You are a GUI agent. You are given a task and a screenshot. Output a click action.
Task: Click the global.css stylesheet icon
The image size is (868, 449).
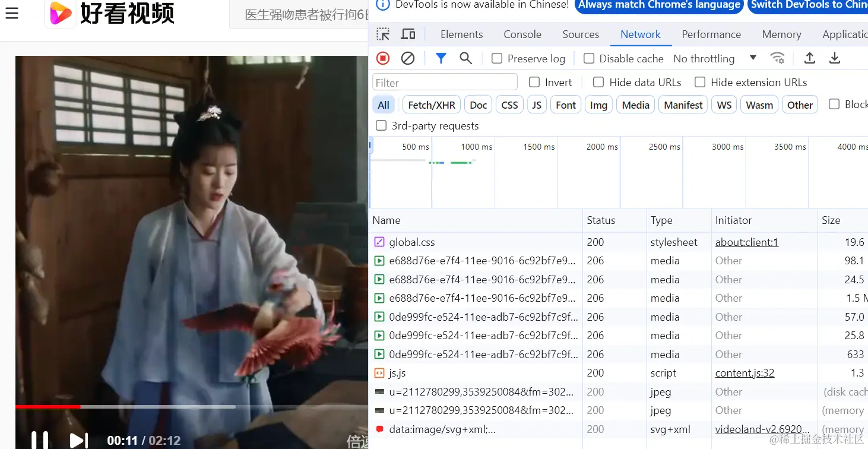tap(379, 242)
